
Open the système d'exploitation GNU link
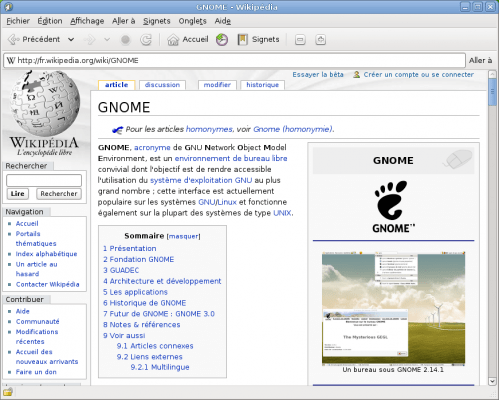click(201, 180)
